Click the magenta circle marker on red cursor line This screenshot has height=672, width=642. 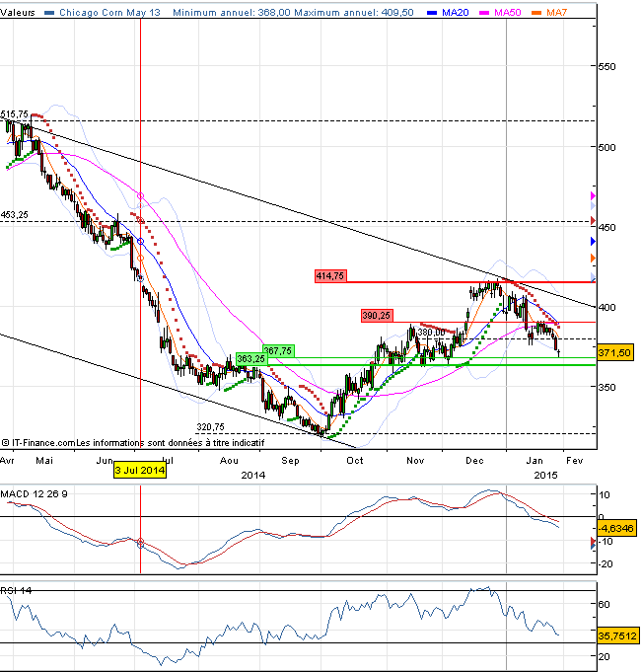pos(140,195)
